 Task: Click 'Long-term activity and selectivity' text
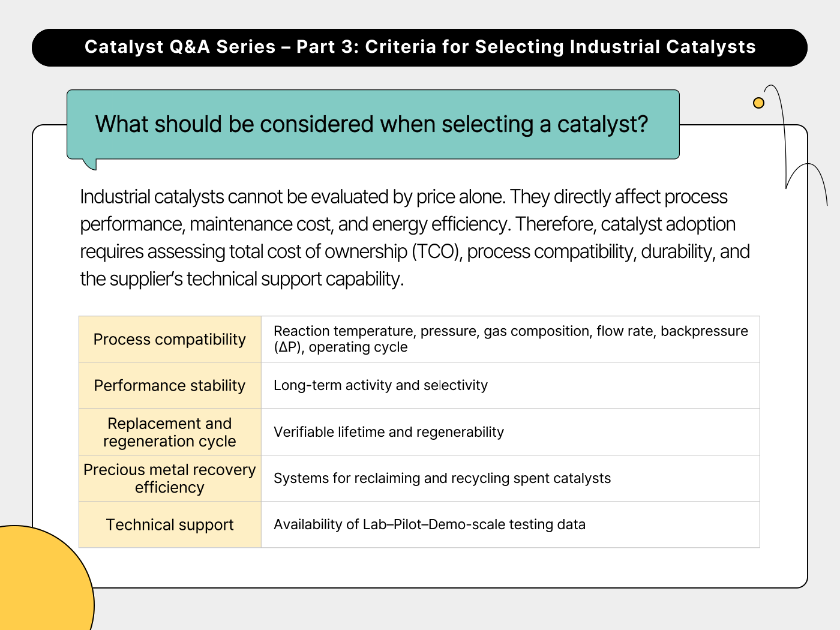tap(380, 385)
